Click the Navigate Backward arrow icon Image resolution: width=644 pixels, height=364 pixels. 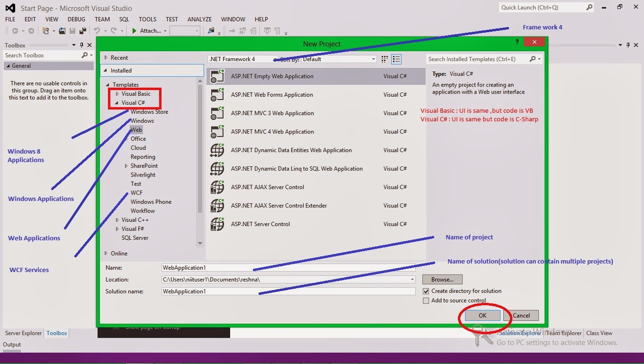pos(16,31)
